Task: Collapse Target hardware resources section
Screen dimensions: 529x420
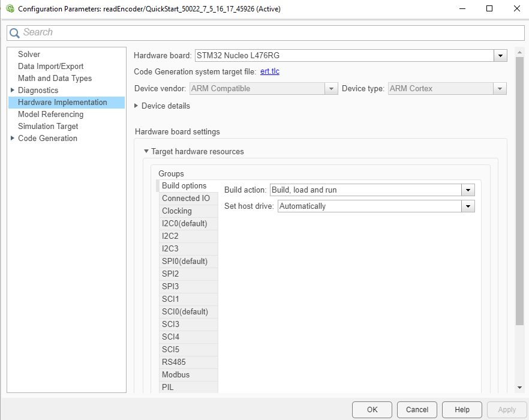Action: click(x=146, y=151)
